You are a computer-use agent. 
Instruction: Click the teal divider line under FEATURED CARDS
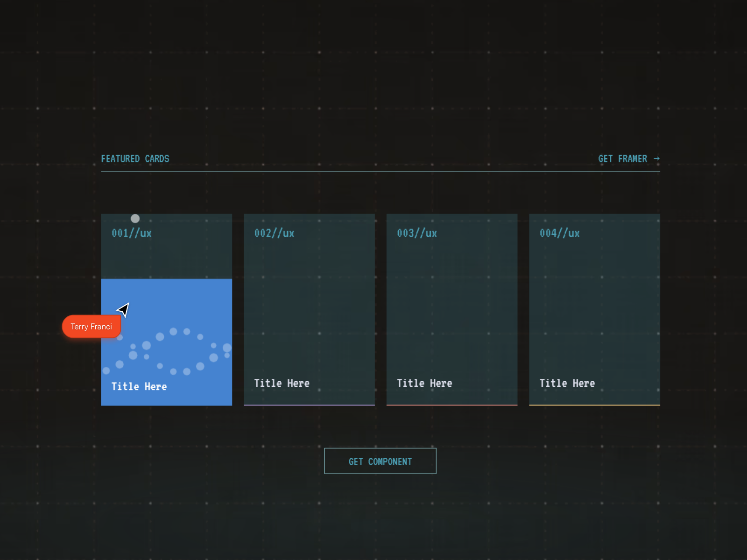point(381,171)
